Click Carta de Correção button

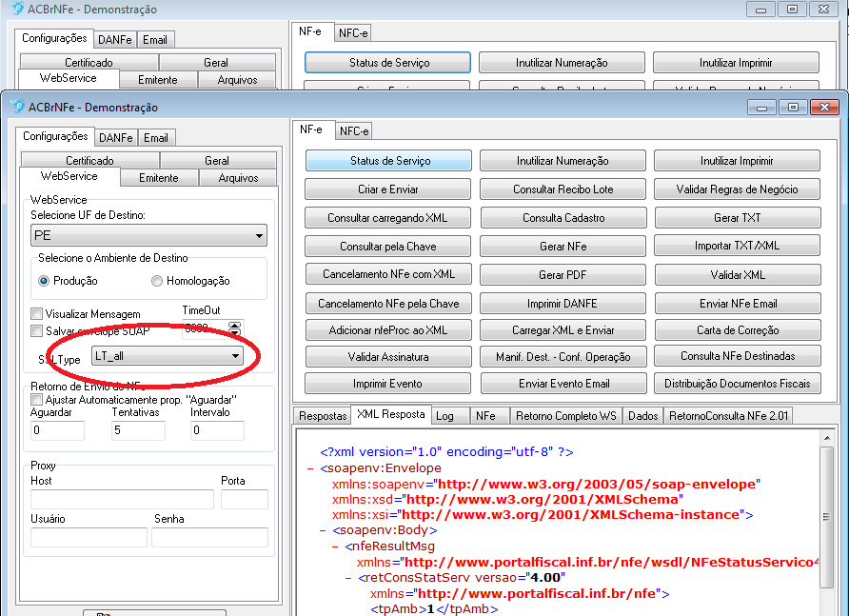pyautogui.click(x=738, y=330)
